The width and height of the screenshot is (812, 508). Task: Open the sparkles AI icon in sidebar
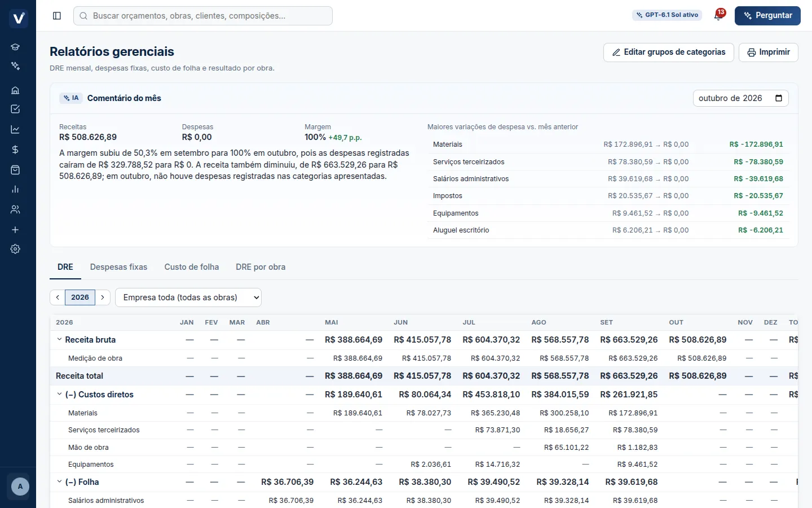pyautogui.click(x=15, y=66)
